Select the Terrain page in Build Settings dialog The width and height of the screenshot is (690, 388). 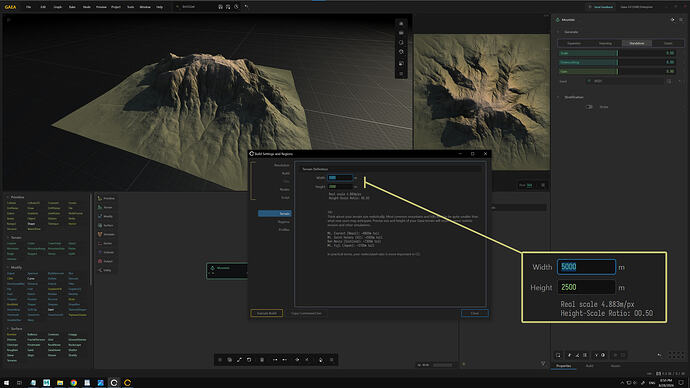275,213
